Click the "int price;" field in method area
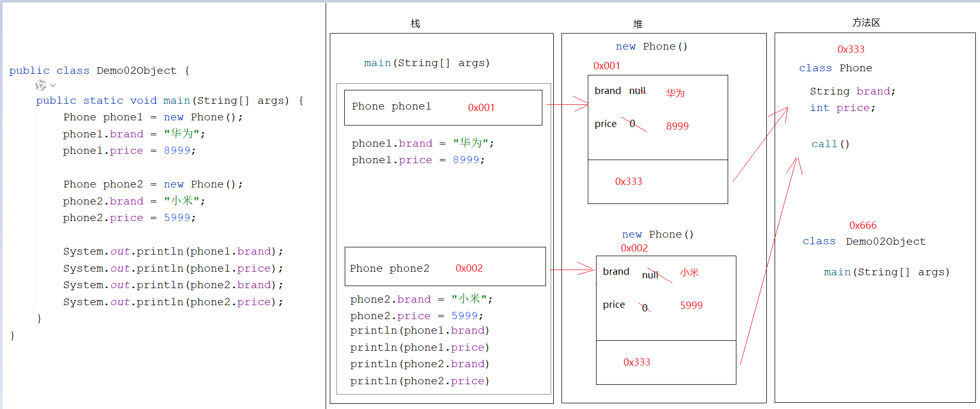The width and height of the screenshot is (980, 409). point(842,108)
